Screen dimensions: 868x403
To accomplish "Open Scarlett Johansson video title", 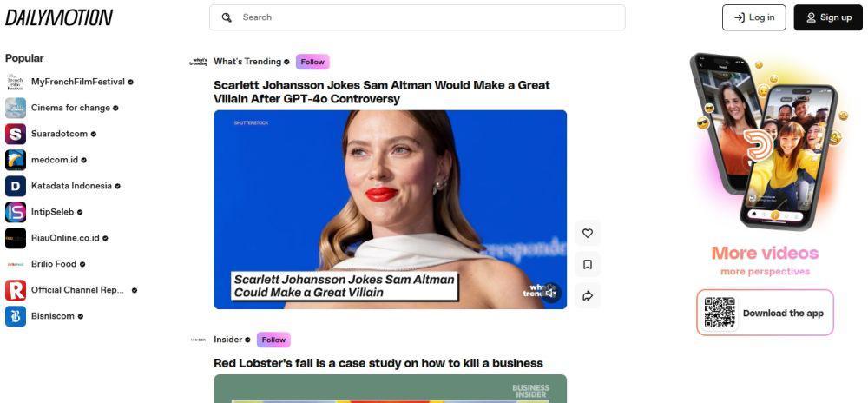I will click(x=382, y=92).
